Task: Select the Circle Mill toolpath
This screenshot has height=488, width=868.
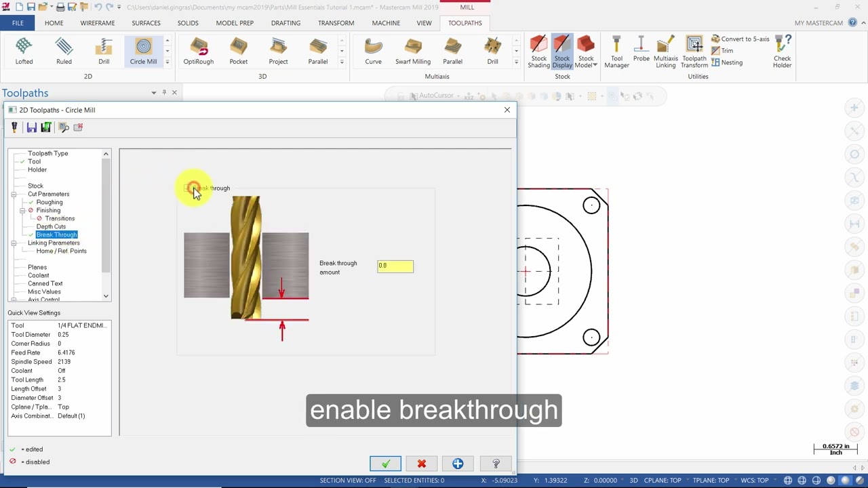Action: click(x=143, y=52)
